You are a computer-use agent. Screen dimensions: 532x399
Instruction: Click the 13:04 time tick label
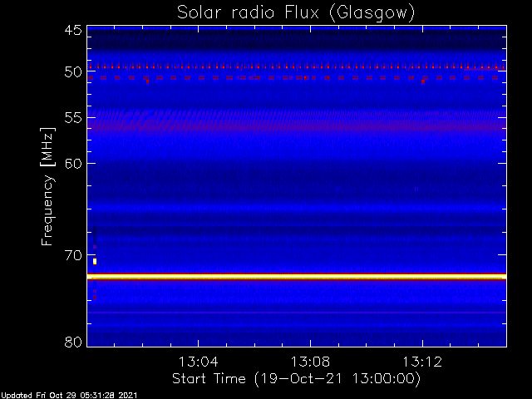pos(198,362)
